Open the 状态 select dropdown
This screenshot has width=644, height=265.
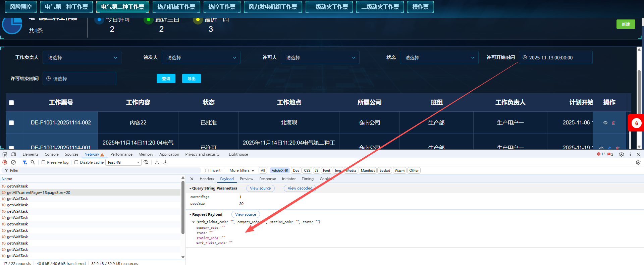click(439, 58)
